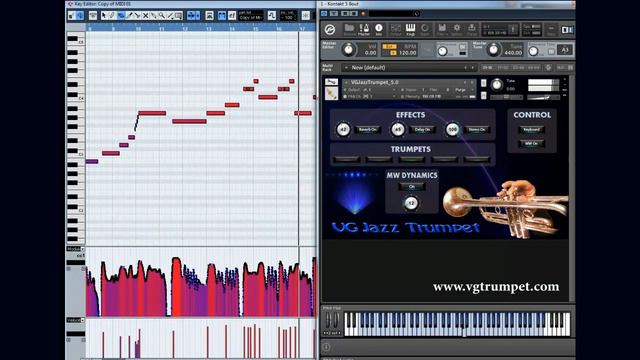This screenshot has height=360, width=640.
Task: Adjust the reverb amount knob showing 42
Action: 343,129
